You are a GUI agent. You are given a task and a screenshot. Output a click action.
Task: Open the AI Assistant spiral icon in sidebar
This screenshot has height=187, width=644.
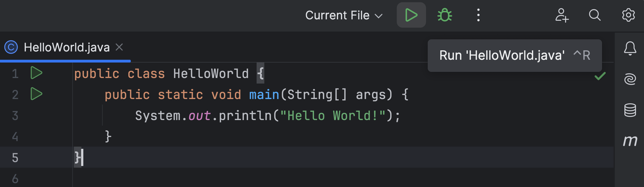point(630,79)
